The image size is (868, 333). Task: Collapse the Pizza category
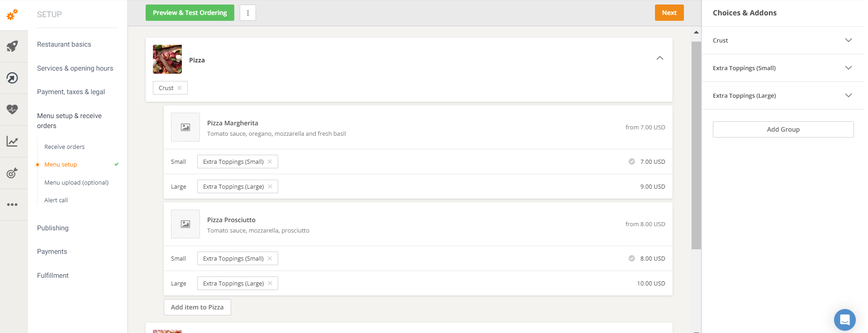[660, 58]
